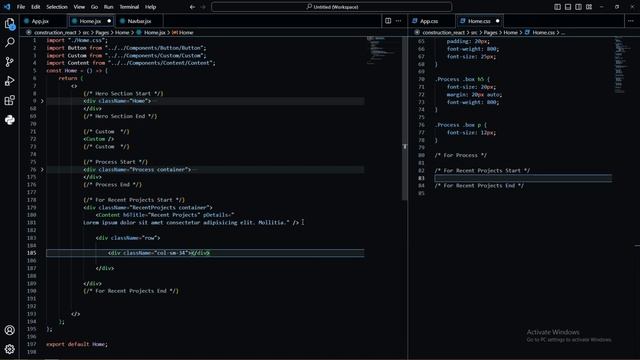Click Home.jsx in left breadcrumb
640x360 pixels.
[x=155, y=32]
